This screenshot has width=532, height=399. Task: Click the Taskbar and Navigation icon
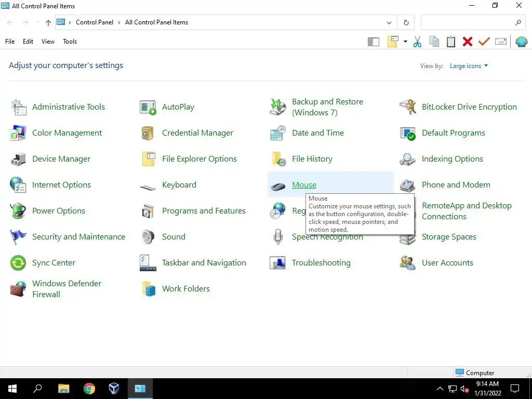[148, 263]
